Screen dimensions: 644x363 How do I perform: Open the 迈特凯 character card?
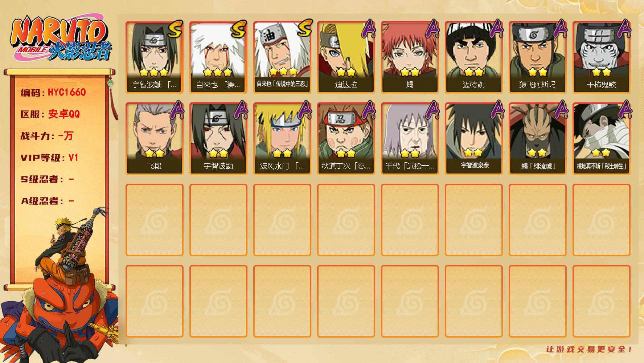point(473,57)
